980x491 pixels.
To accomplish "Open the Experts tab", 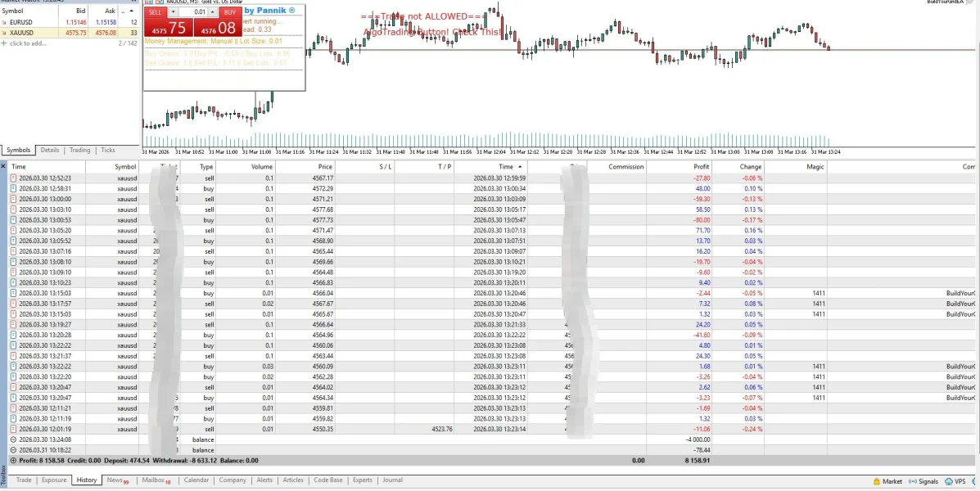I will [x=363, y=480].
